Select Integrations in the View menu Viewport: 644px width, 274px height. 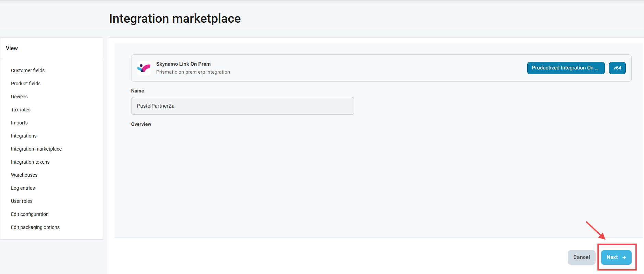[x=24, y=136]
